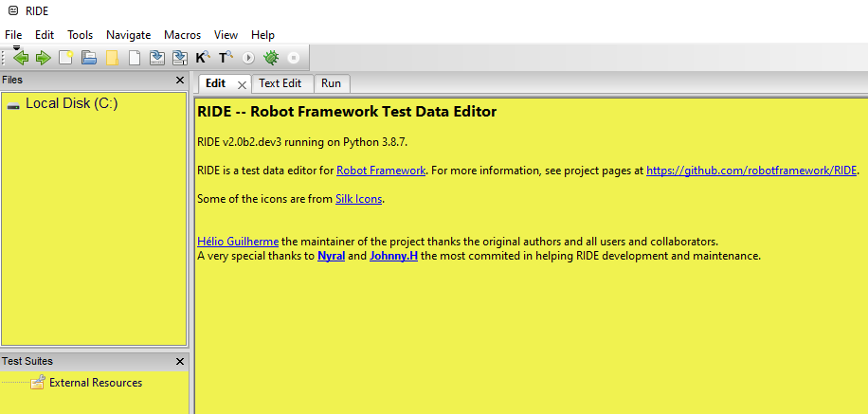The height and width of the screenshot is (414, 868).
Task: Open the Navigate menu
Action: coord(129,35)
